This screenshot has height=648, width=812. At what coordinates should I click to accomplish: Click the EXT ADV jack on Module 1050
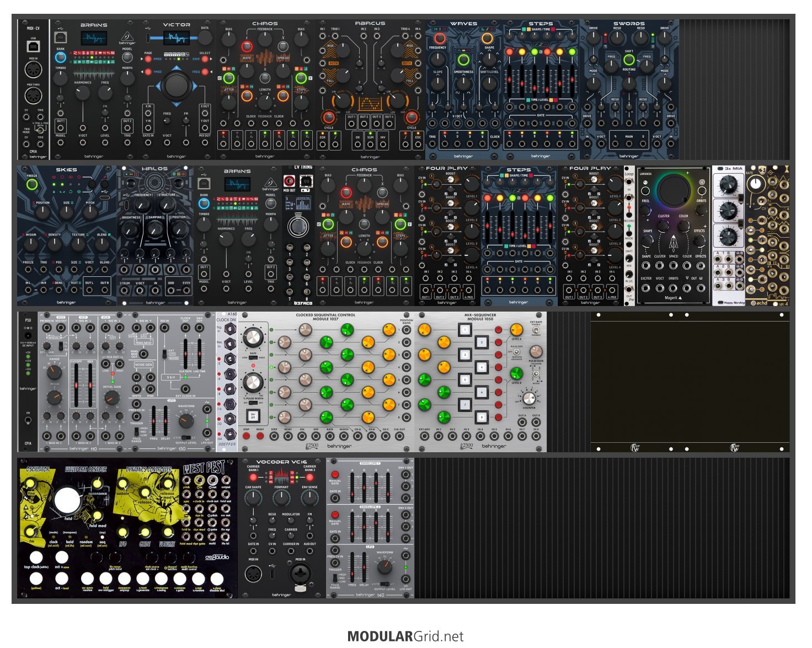424,436
